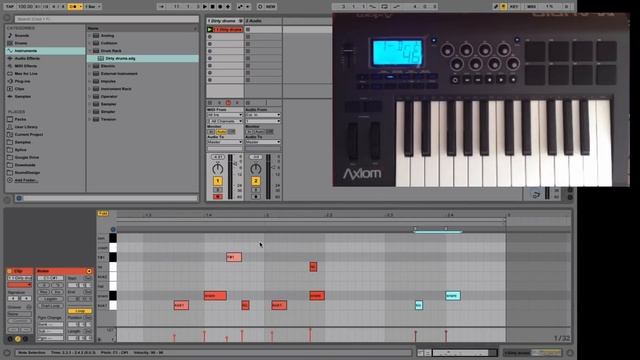Screen dimensions: 640x360
Task: Toggle track 1 activator button
Action: pyautogui.click(x=218, y=181)
